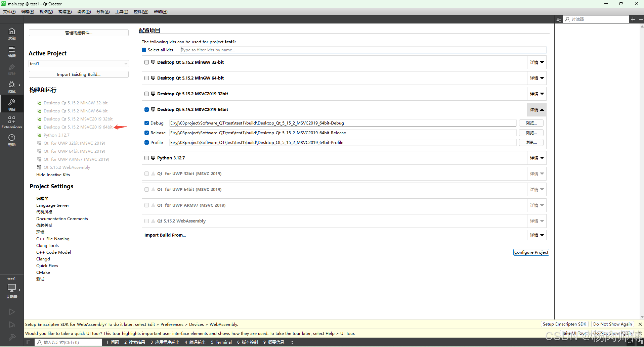Screen dimensions: 644x347
Task: Toggle the right sidebar icon at bottom corner
Action: click(x=640, y=342)
